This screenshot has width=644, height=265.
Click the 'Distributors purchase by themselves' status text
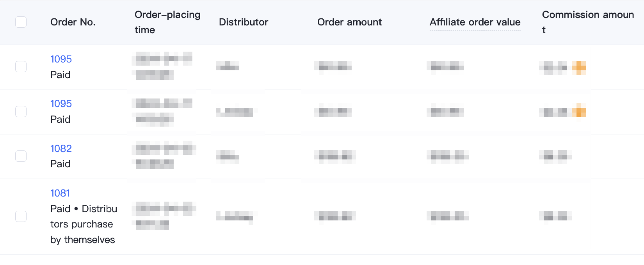pos(84,224)
